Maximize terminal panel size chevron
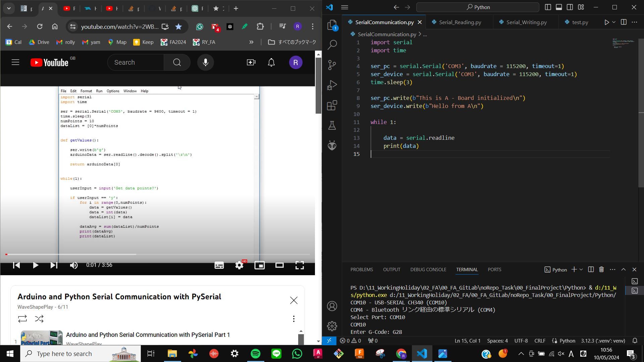644x362 pixels. (624, 269)
